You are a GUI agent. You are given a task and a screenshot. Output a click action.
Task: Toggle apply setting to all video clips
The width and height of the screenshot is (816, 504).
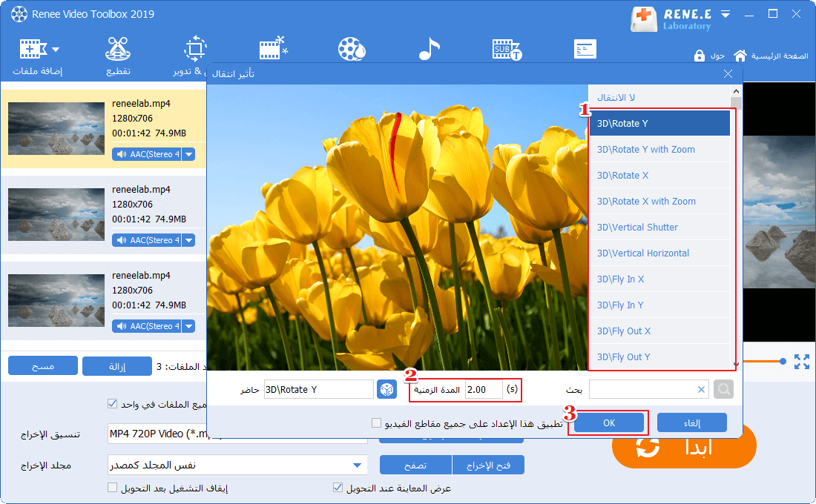tap(376, 423)
